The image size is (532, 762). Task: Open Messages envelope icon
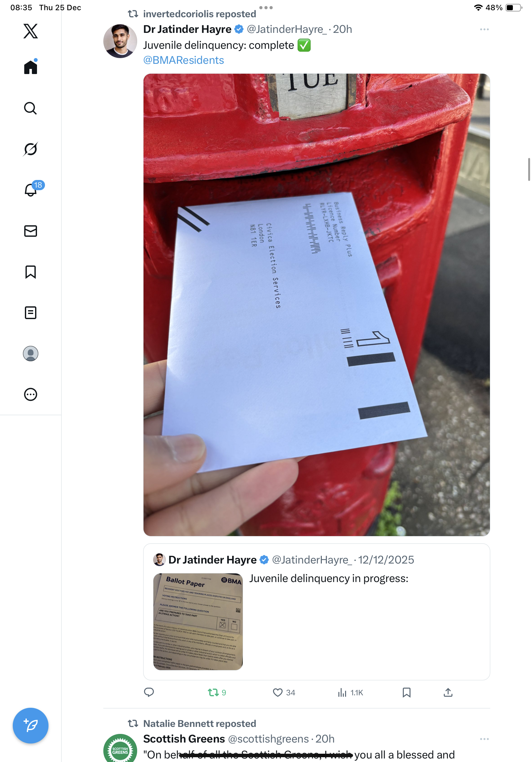(31, 231)
